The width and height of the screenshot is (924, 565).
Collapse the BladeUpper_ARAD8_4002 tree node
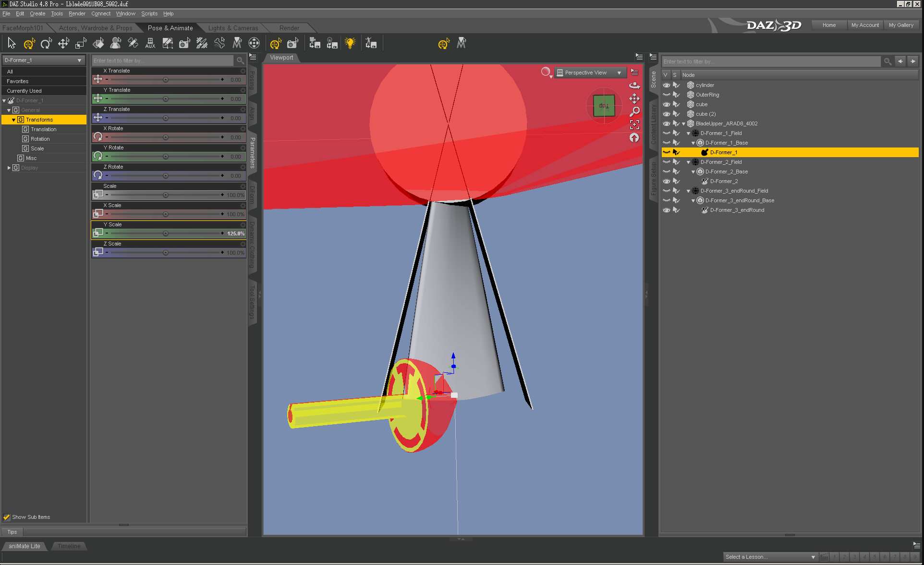(683, 123)
